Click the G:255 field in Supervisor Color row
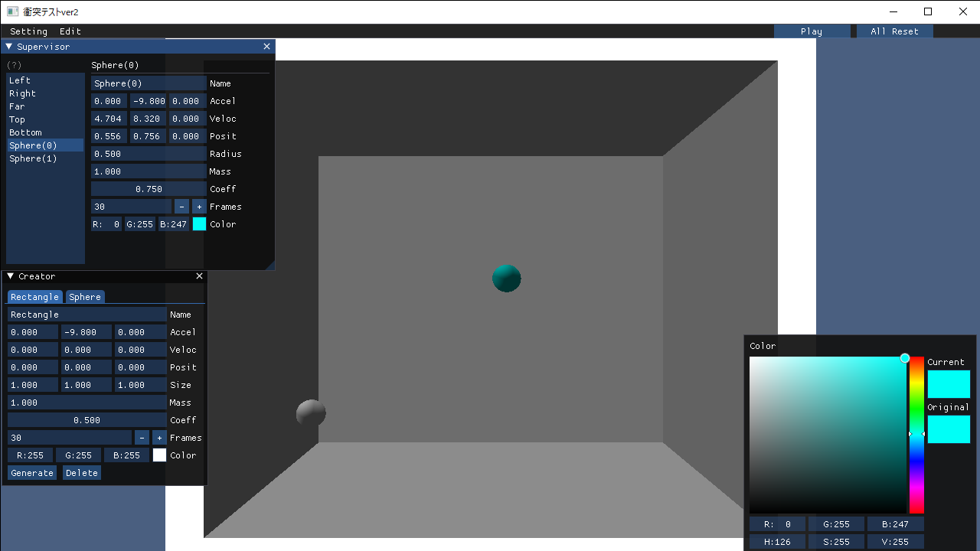The width and height of the screenshot is (980, 551). point(140,224)
